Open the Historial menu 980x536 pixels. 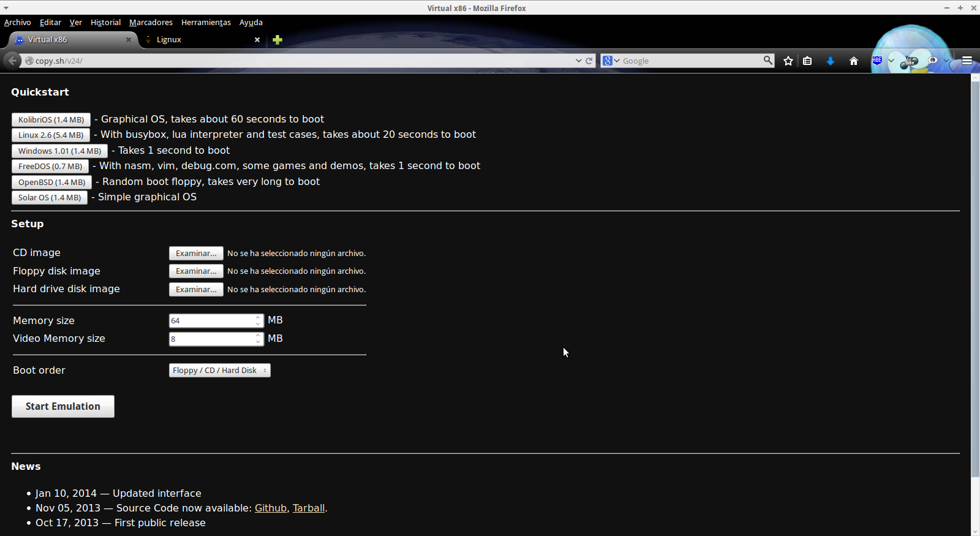(106, 23)
